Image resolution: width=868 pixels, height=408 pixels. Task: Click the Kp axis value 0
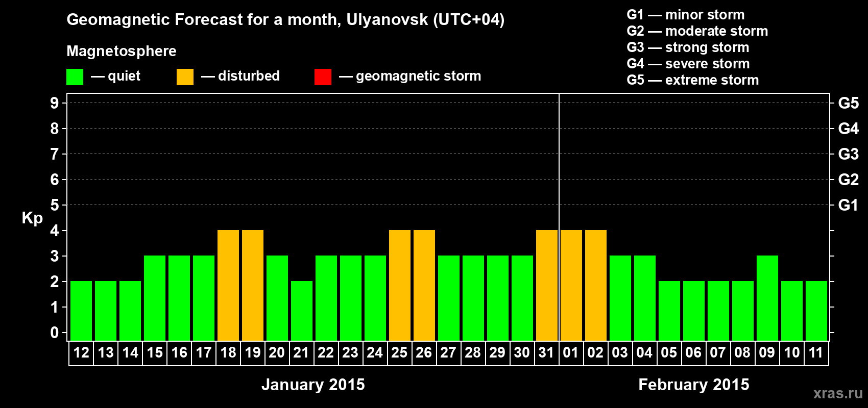click(x=55, y=333)
